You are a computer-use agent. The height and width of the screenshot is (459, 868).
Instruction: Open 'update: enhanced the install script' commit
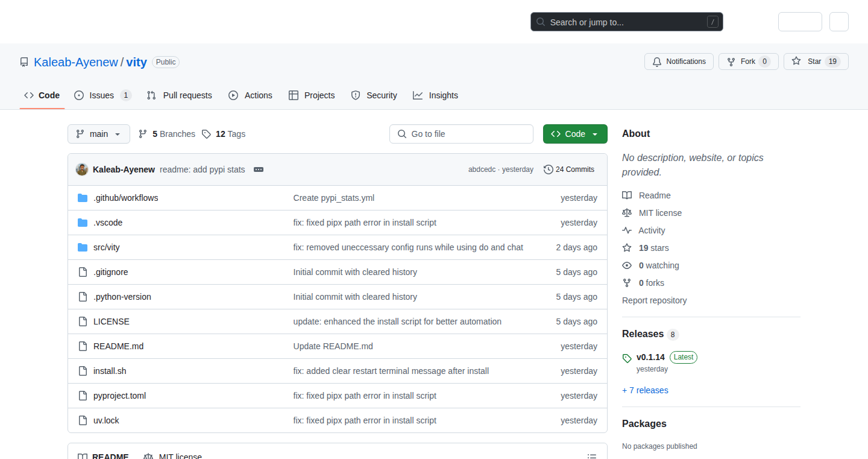click(397, 321)
